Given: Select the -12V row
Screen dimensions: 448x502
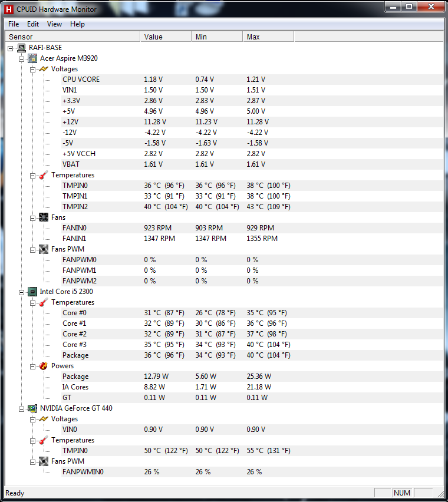Looking at the screenshot, I should pyautogui.click(x=252, y=133).
